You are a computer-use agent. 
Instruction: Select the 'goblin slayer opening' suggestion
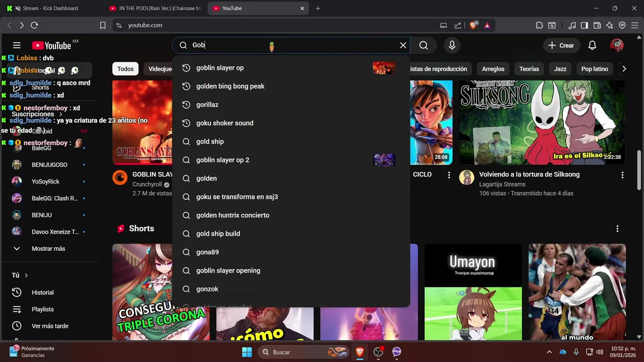click(x=291, y=270)
